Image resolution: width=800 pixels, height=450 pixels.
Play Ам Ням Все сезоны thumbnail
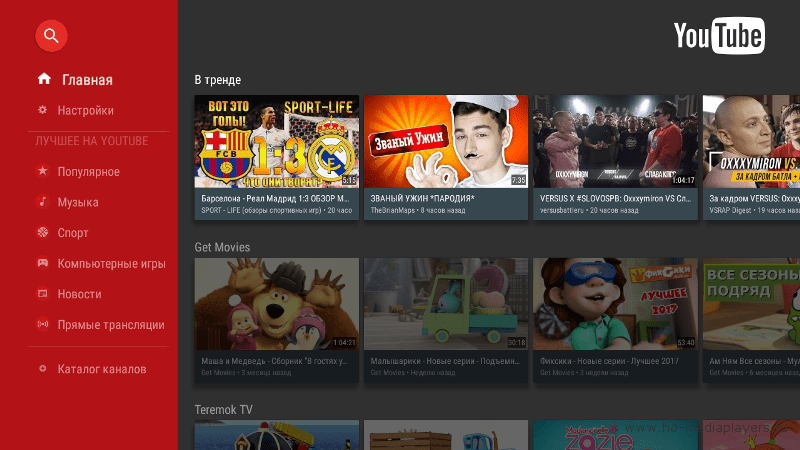point(751,304)
